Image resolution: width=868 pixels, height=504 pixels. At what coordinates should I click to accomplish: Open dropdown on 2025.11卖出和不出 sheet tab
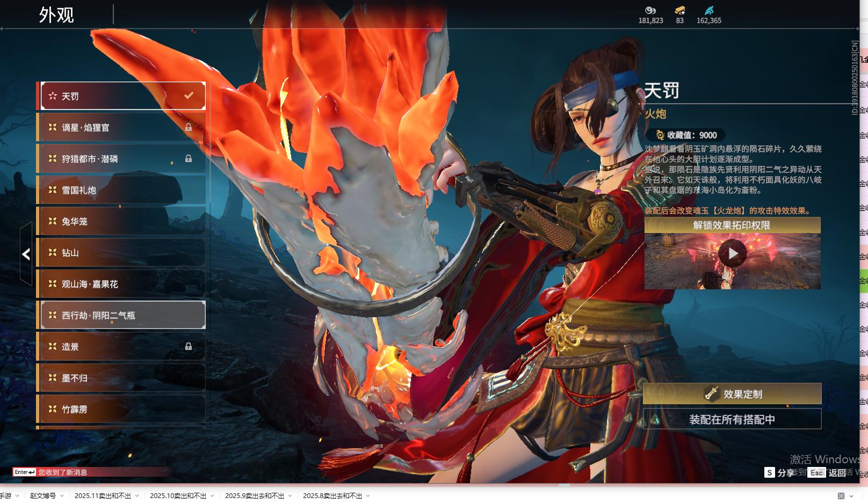(x=137, y=496)
